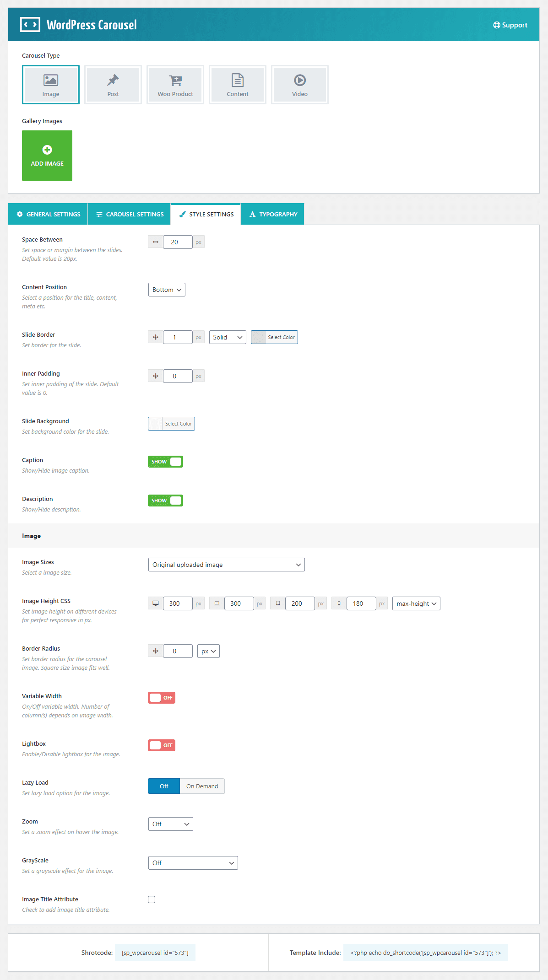Click the laptop image height field
Screen dimensions: 548x980
tap(239, 603)
